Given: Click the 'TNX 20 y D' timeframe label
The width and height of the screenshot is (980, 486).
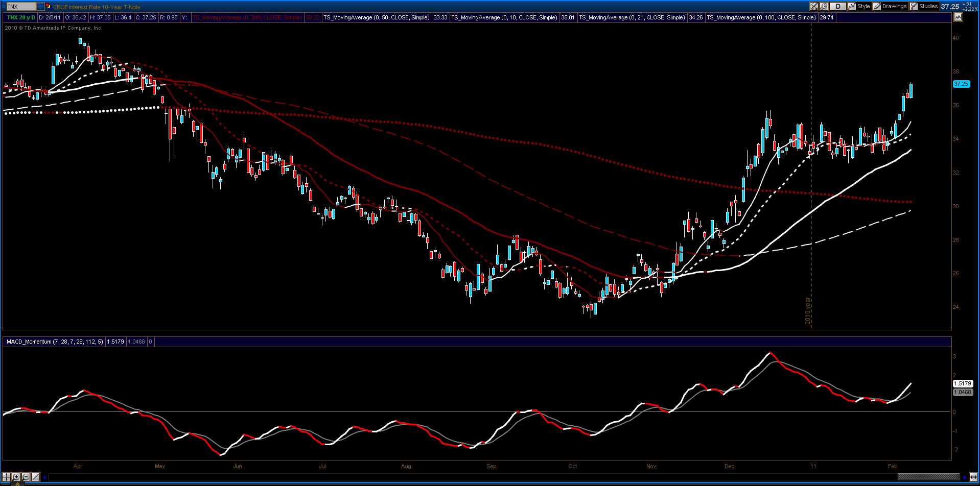Looking at the screenshot, I should click(x=21, y=17).
